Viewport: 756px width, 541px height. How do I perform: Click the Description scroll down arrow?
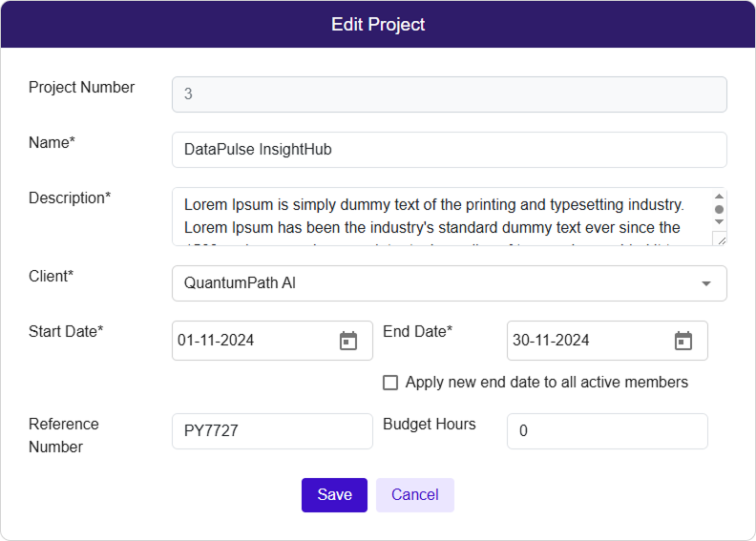(x=719, y=222)
